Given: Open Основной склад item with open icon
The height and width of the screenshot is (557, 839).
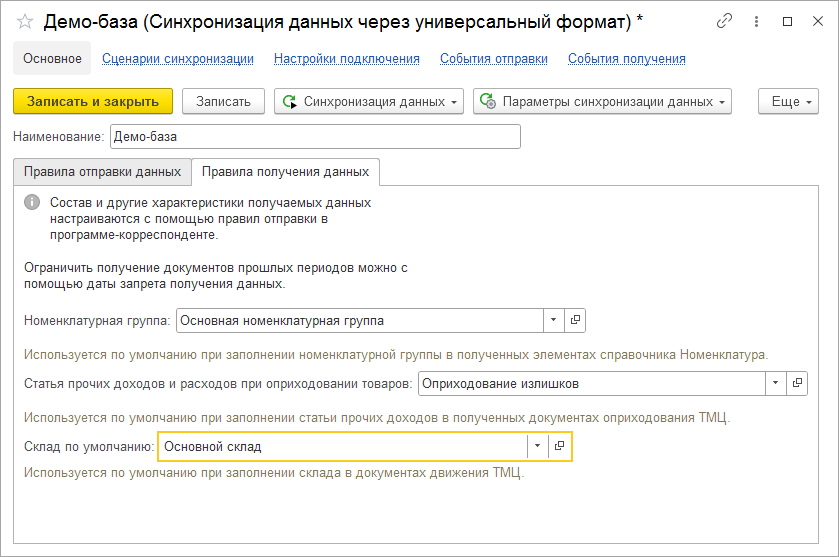Looking at the screenshot, I should pos(560,446).
